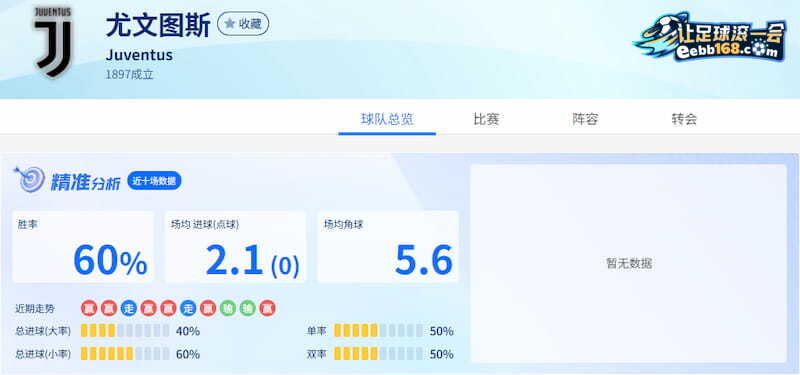
Task: Click the Juventus club crest logo
Action: point(53,40)
